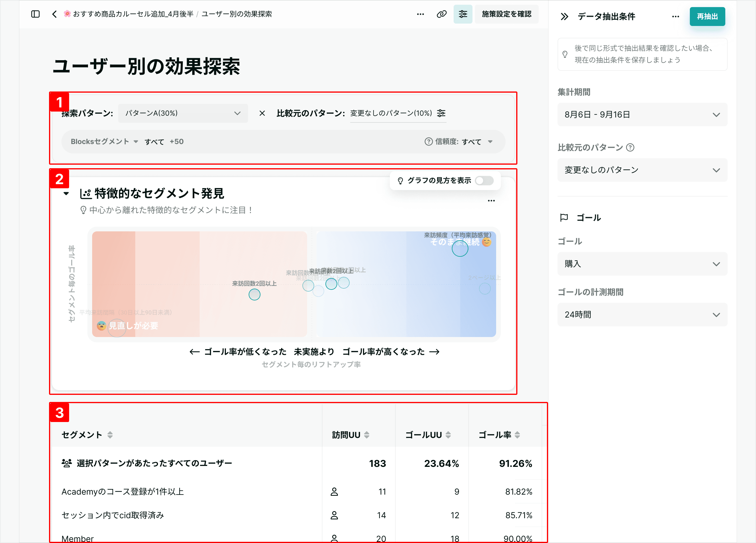Click the users group icon in the 選択パターン row
The image size is (756, 543).
point(66,463)
